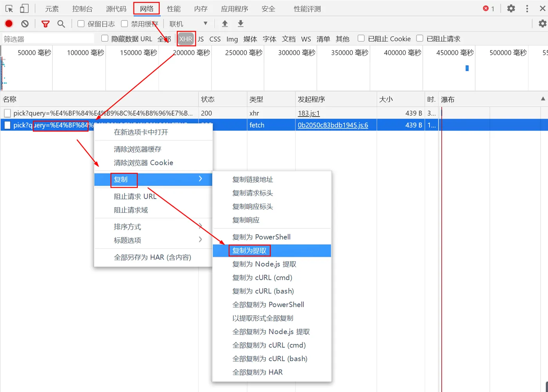Viewport: 548px width, 392px height.
Task: Sort by the 类型 column header
Action: [x=271, y=99]
